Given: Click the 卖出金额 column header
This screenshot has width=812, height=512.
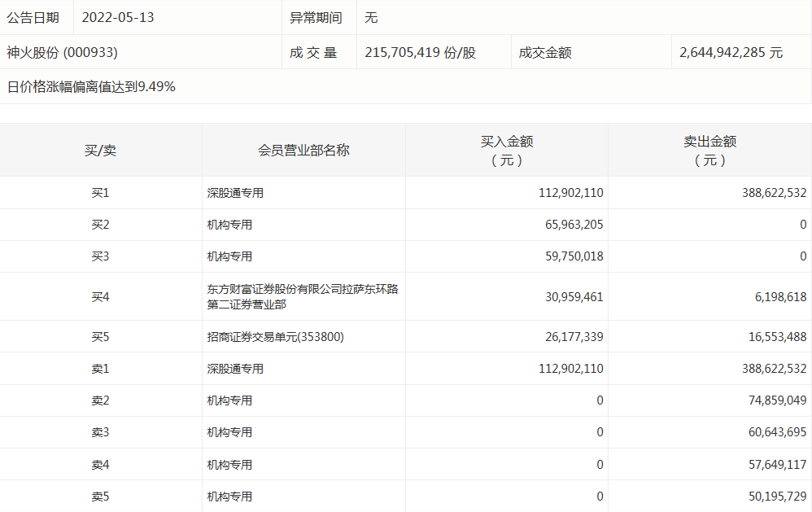Looking at the screenshot, I should (709, 150).
